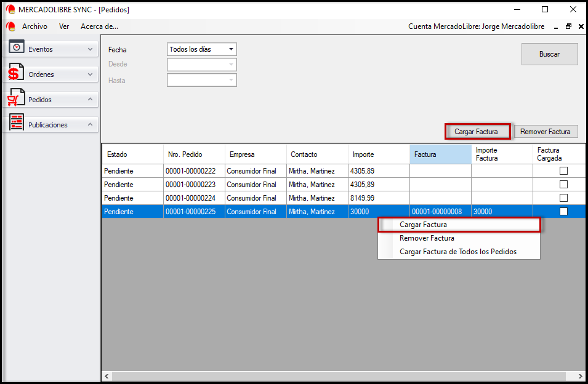The width and height of the screenshot is (588, 384).
Task: Open the Desde date dropdown
Action: coord(231,65)
